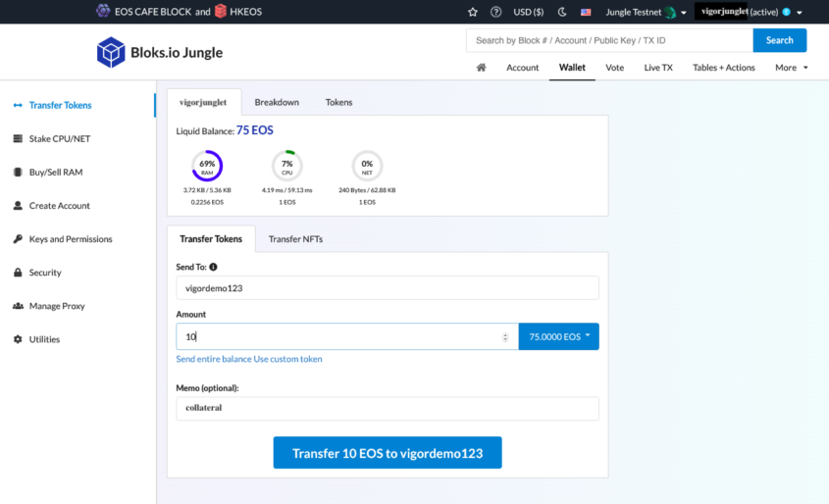Click the Create Account person icon
Viewport: 829px width, 504px height.
pos(18,206)
